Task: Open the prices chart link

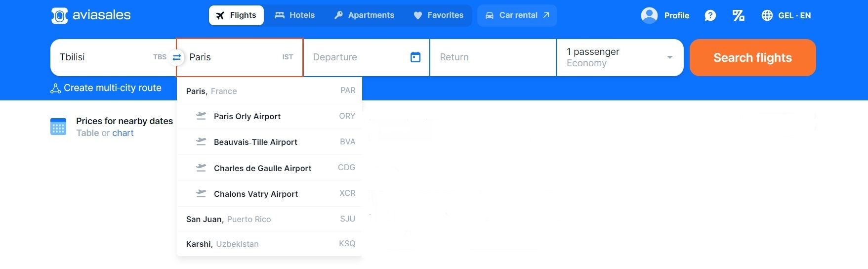Action: (x=123, y=133)
